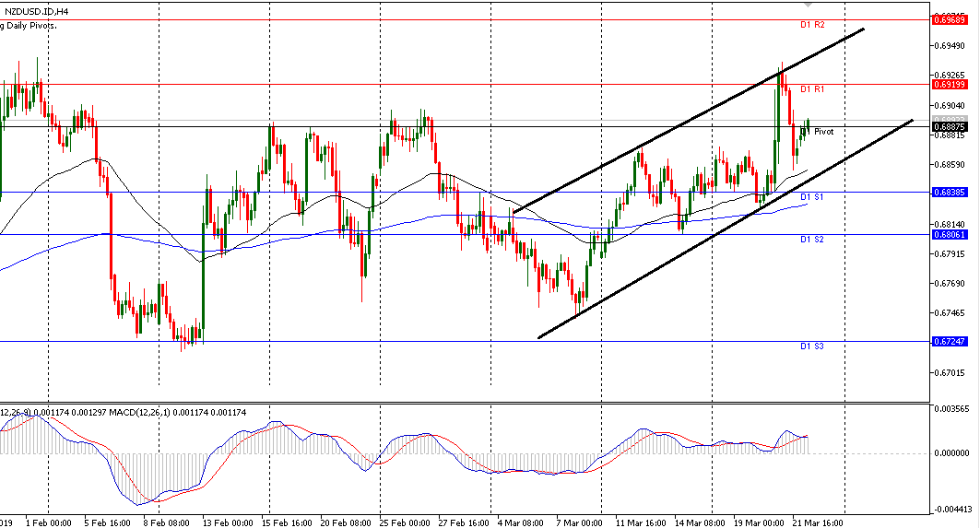The image size is (980, 528).
Task: Click the 0.68061 blue price tag
Action: pos(950,235)
